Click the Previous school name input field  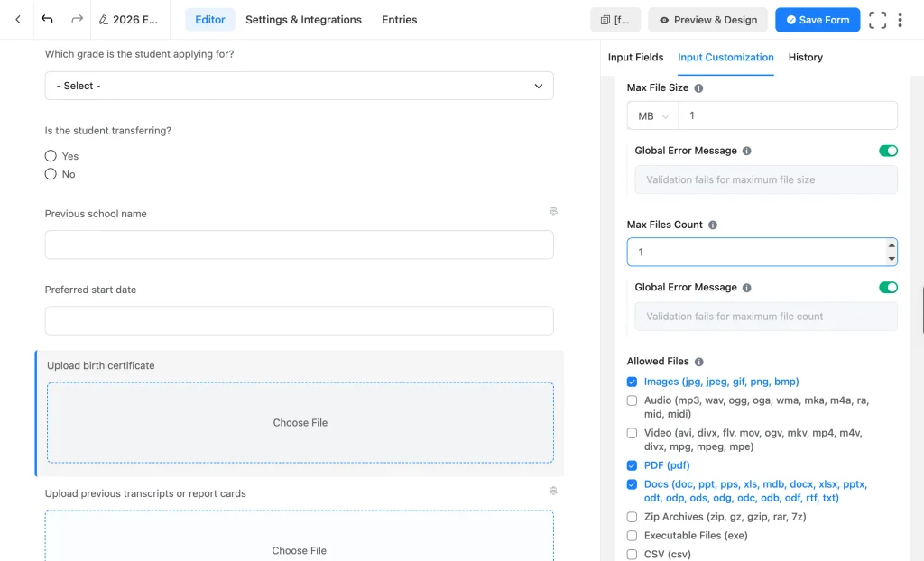(300, 244)
